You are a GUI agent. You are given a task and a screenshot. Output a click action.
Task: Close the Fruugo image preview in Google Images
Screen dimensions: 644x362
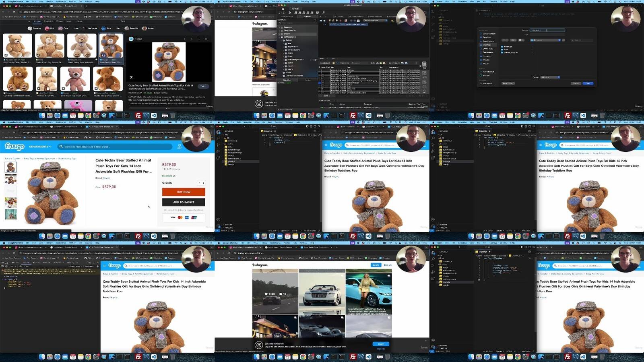[x=206, y=39]
